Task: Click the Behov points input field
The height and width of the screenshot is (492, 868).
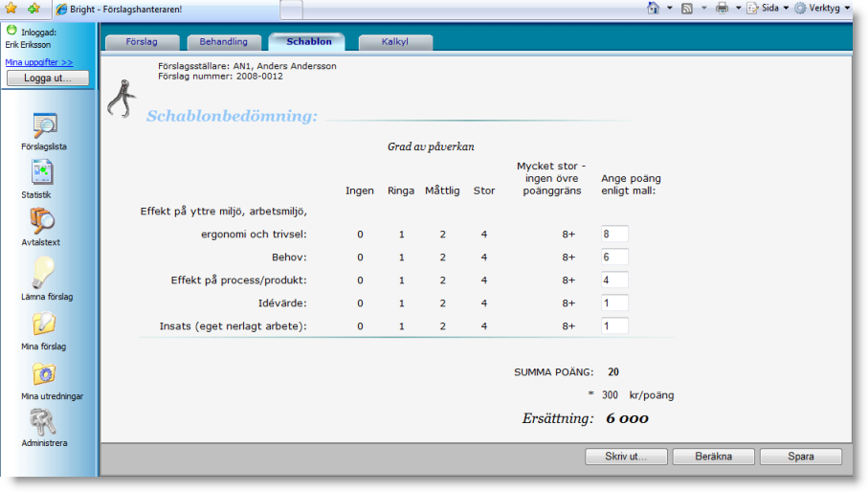Action: coord(614,257)
